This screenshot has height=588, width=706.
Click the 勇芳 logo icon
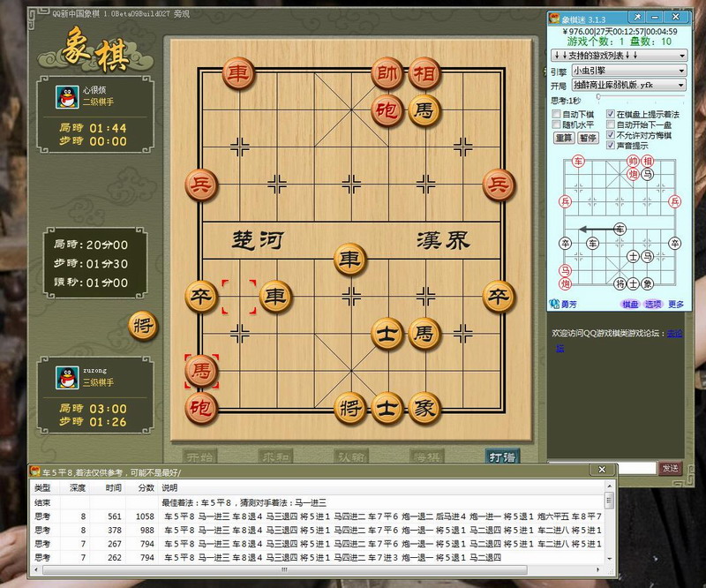(554, 304)
